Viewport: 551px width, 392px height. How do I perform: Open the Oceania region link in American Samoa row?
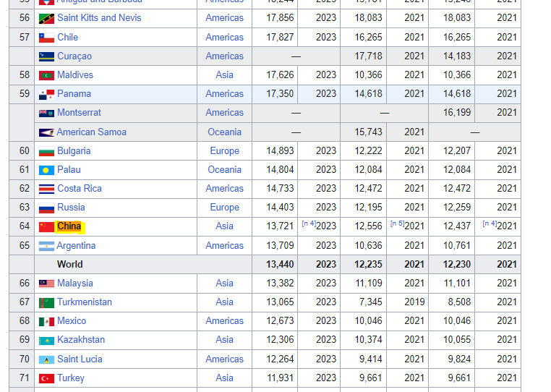224,132
